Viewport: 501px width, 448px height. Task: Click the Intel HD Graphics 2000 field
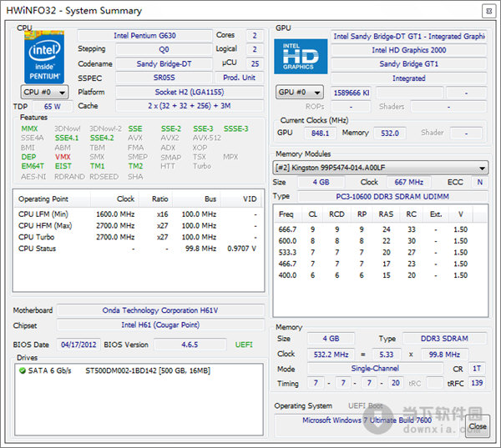[409, 50]
